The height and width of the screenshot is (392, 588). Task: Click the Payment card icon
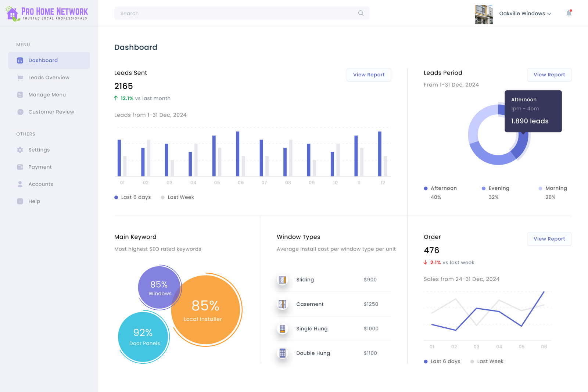pyautogui.click(x=20, y=167)
